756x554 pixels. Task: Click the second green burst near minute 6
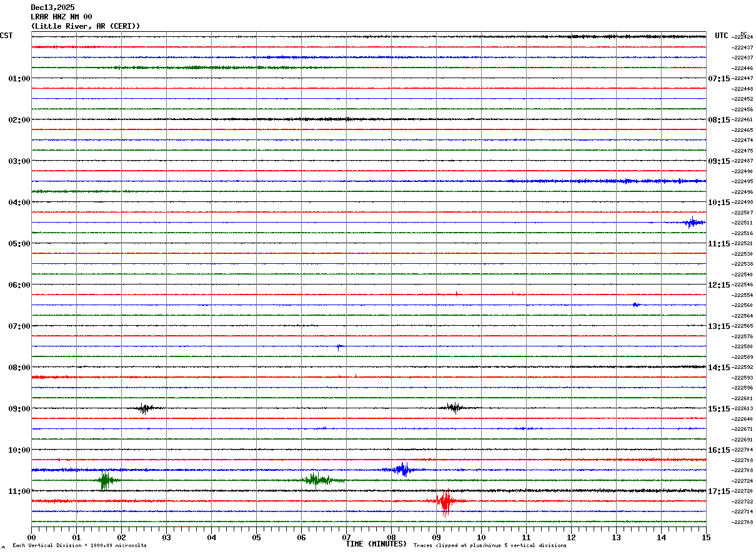[x=319, y=480]
